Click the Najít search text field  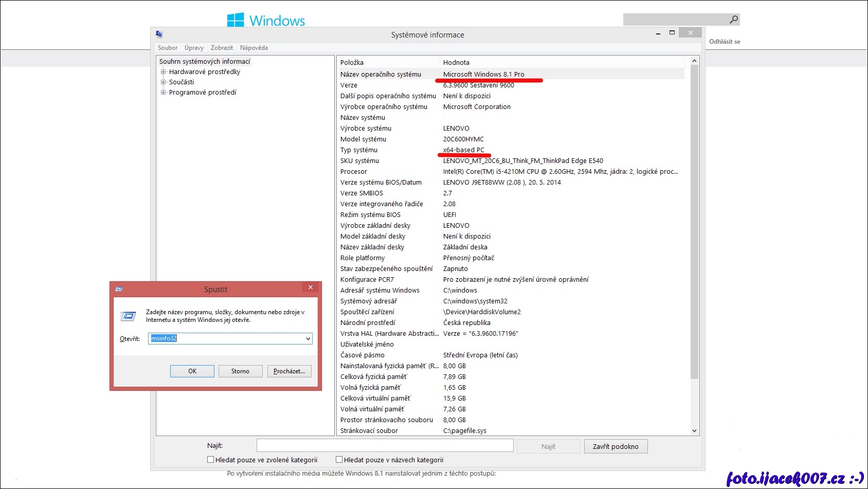[385, 446]
